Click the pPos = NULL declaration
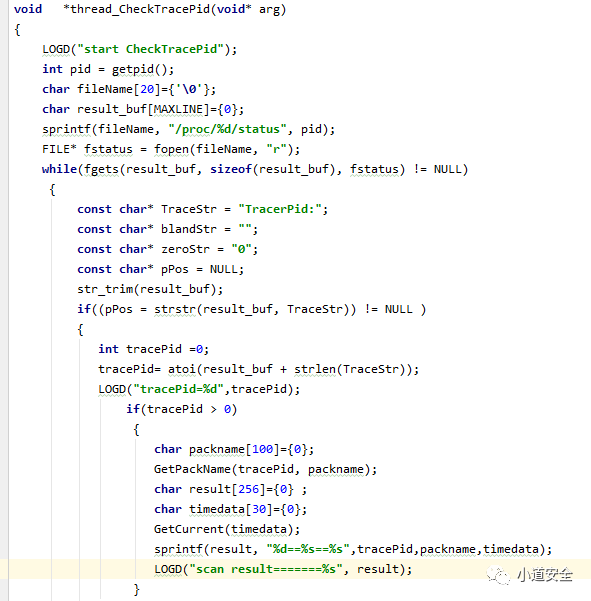 (x=161, y=269)
